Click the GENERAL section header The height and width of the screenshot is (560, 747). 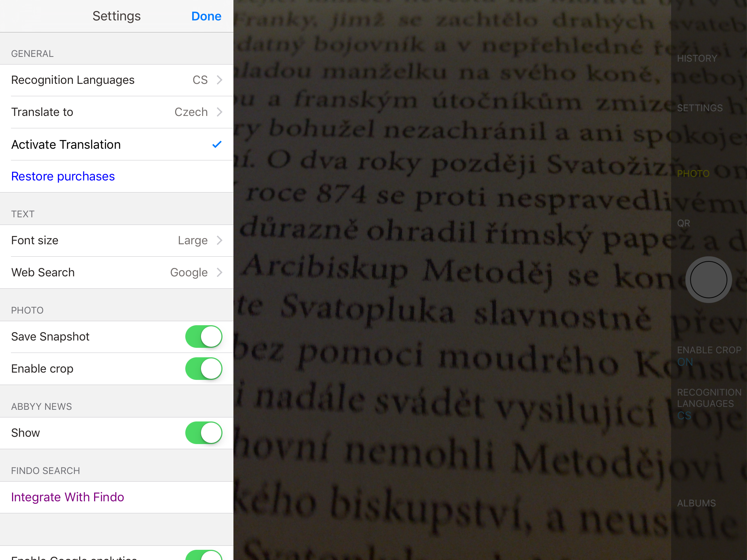click(x=32, y=54)
